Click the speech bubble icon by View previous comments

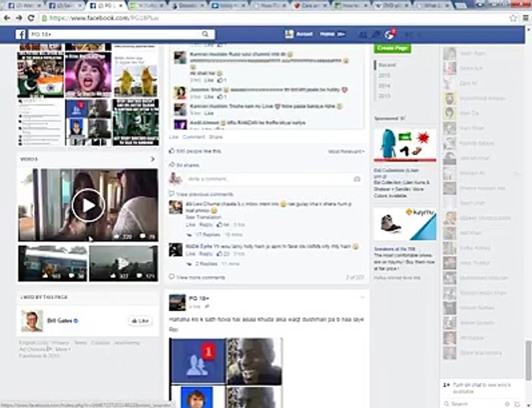(x=172, y=194)
